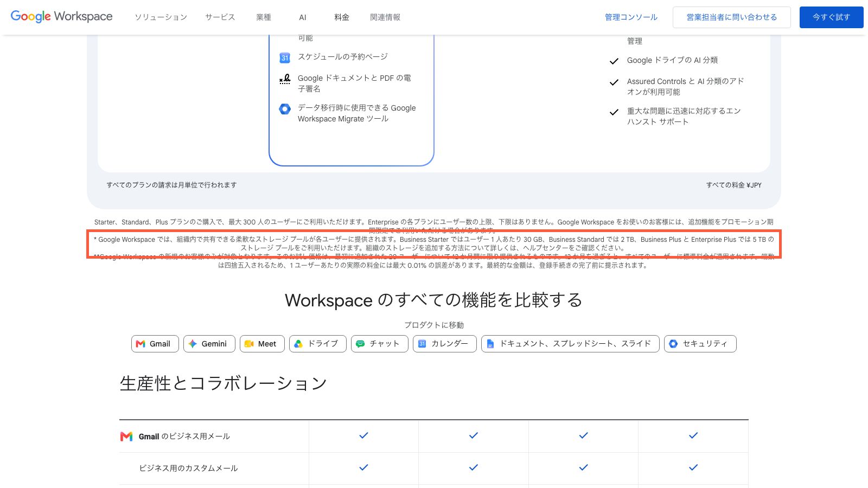Click checkmark beside エンハンスト サポート
This screenshot has height=488, width=868.
[614, 112]
